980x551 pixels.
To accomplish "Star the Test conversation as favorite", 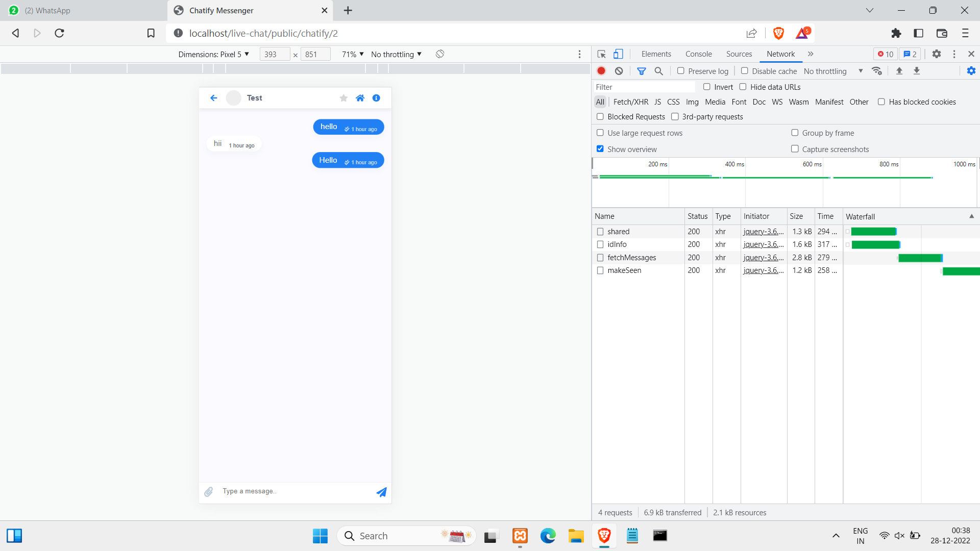I will pos(344,98).
